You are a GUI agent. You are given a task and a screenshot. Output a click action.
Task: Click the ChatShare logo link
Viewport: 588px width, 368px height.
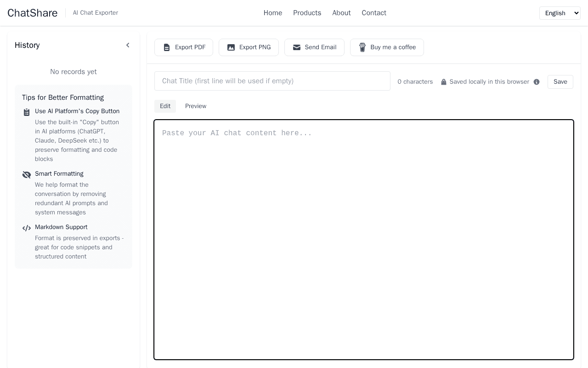point(33,13)
